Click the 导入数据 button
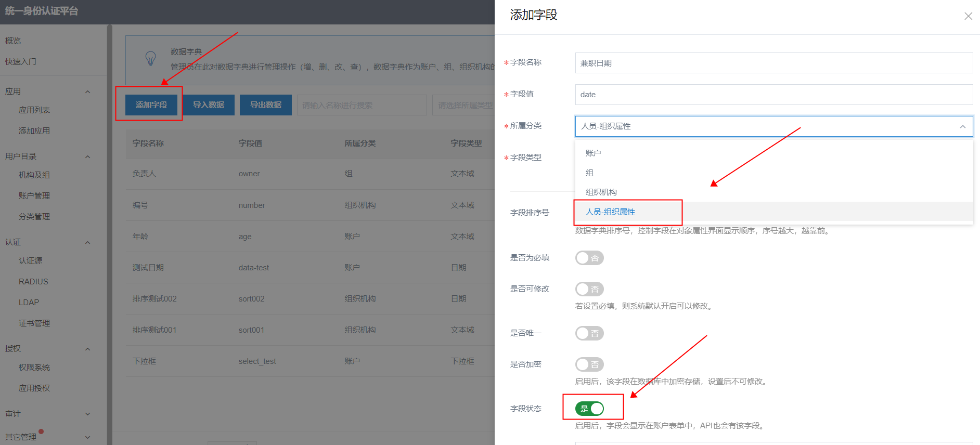Viewport: 980px width, 445px height. pos(209,105)
